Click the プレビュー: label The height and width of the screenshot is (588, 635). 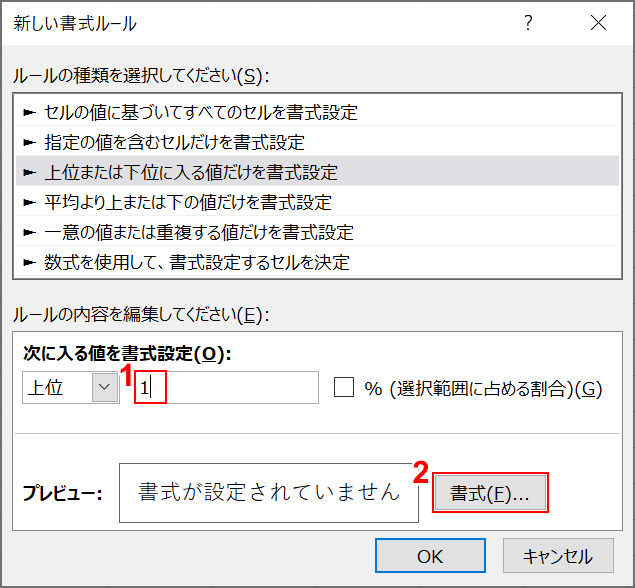pos(62,493)
